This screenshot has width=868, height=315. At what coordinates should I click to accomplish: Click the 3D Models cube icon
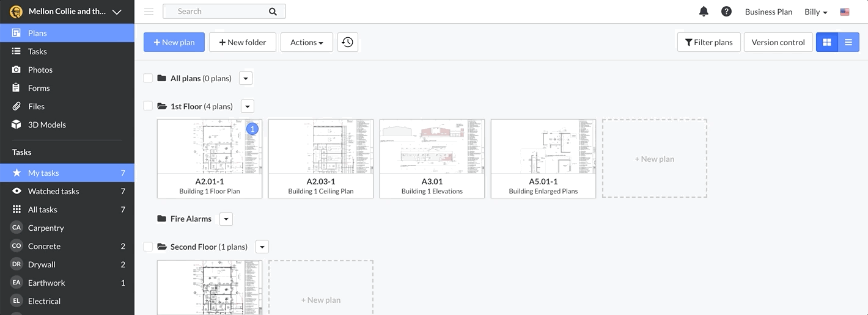[x=17, y=125]
